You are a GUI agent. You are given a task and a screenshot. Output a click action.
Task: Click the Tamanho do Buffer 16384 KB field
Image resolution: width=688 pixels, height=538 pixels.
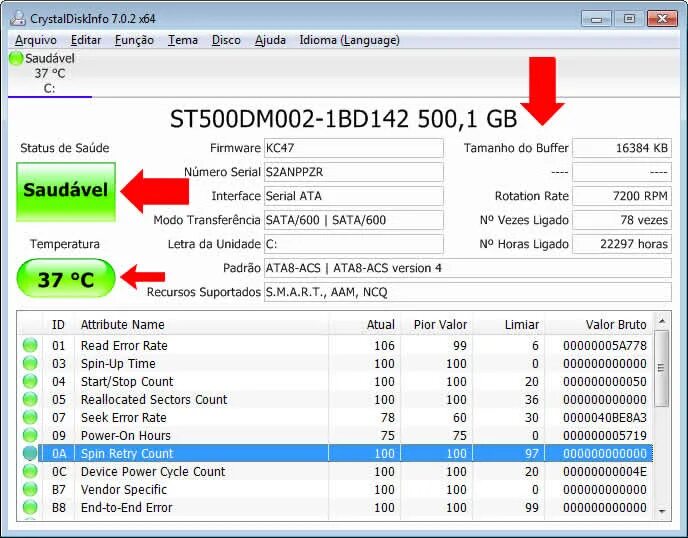pos(622,148)
